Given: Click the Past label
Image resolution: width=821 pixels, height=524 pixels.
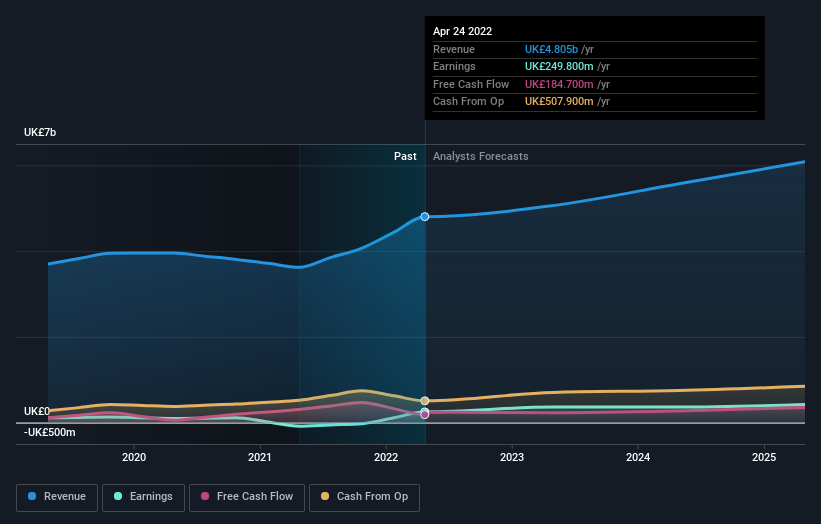Looking at the screenshot, I should coord(405,157).
